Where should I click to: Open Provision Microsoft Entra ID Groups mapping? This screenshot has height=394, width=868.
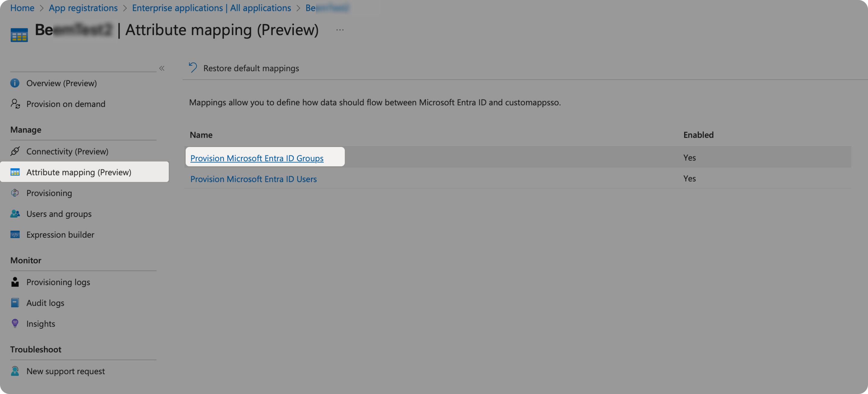[257, 158]
